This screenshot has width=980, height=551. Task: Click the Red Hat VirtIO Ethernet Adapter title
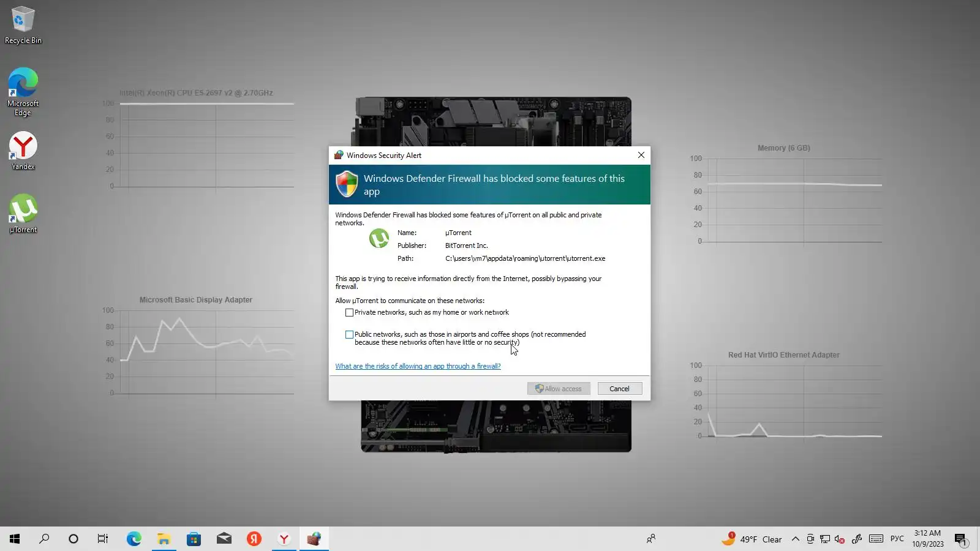coord(784,355)
